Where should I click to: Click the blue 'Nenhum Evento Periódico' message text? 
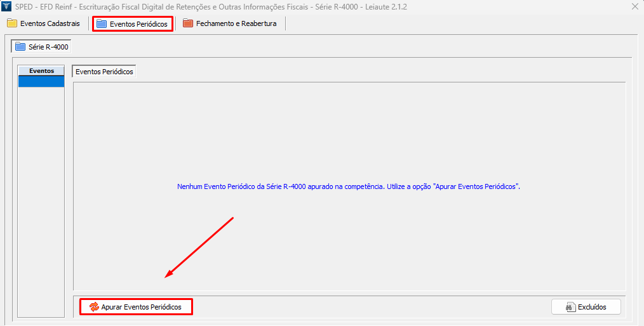coord(349,187)
